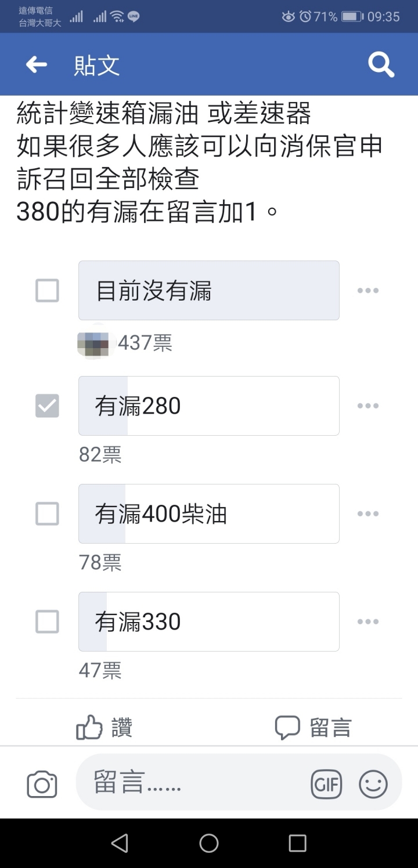Check the 目前沒有漏 checkbox
Image resolution: width=418 pixels, height=868 pixels.
pos(48,290)
